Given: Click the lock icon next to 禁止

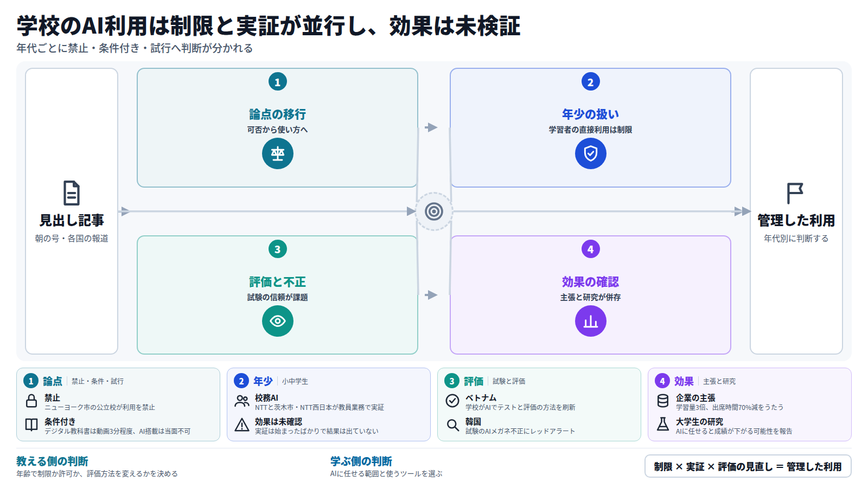Looking at the screenshot, I should click(x=31, y=401).
